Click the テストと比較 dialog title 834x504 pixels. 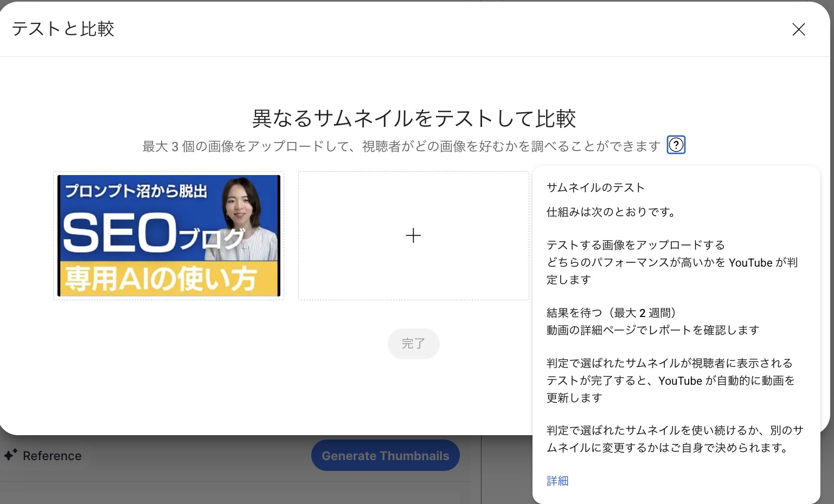(x=63, y=29)
